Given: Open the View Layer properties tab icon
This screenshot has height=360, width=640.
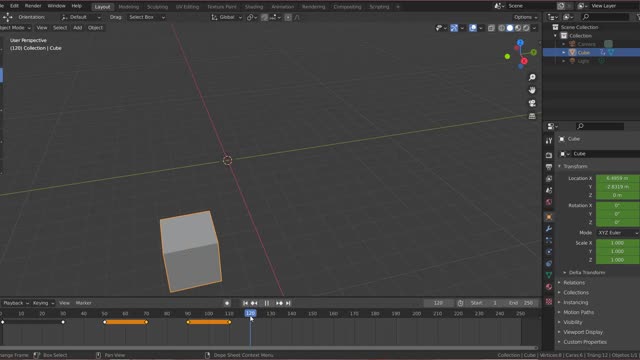Looking at the screenshot, I should pyautogui.click(x=549, y=179).
